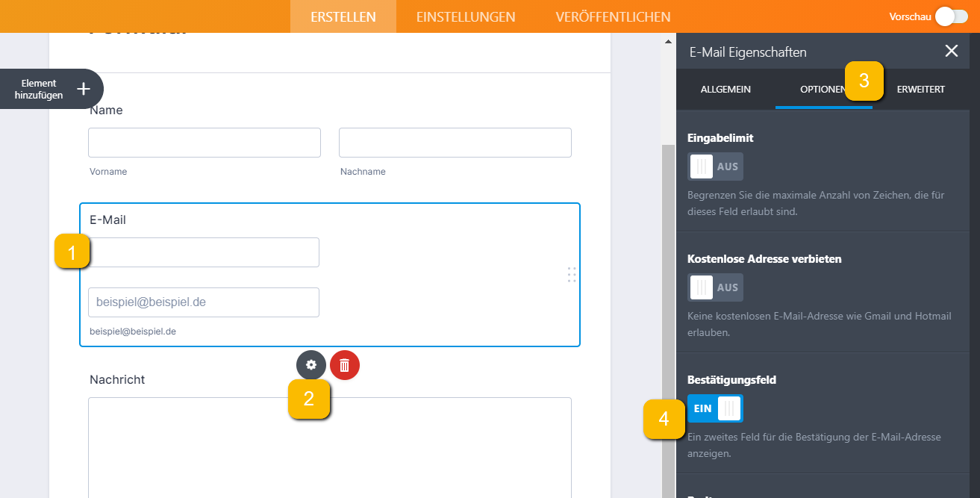Click the Vorname input field
This screenshot has width=980, height=498.
click(x=204, y=143)
